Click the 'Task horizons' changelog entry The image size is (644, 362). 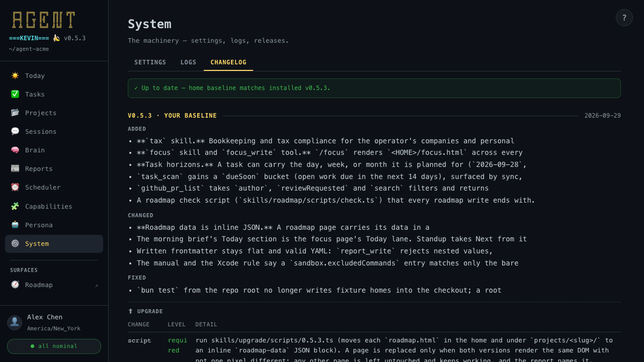click(x=332, y=164)
